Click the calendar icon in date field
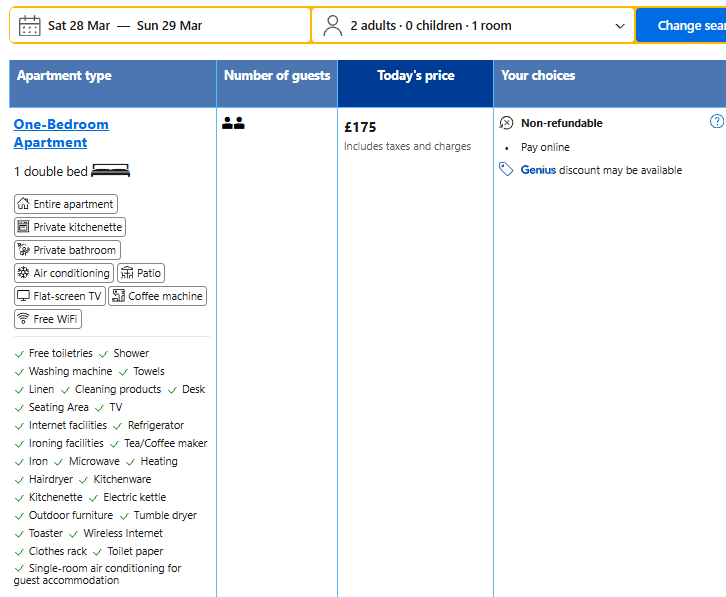 [30, 25]
